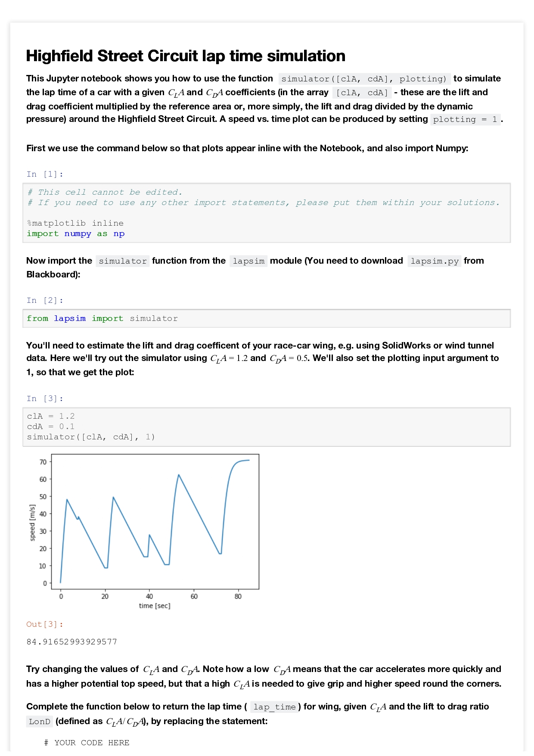The height and width of the screenshot is (756, 534).
Task: Click the simulator([clA, cdA], 1) call line
Action: [91, 437]
